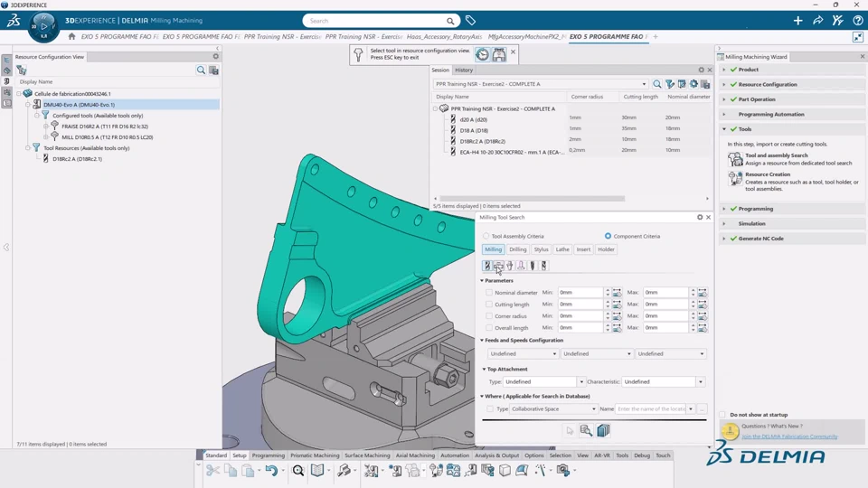Click the Undo icon in bottom toolbar

pyautogui.click(x=270, y=471)
